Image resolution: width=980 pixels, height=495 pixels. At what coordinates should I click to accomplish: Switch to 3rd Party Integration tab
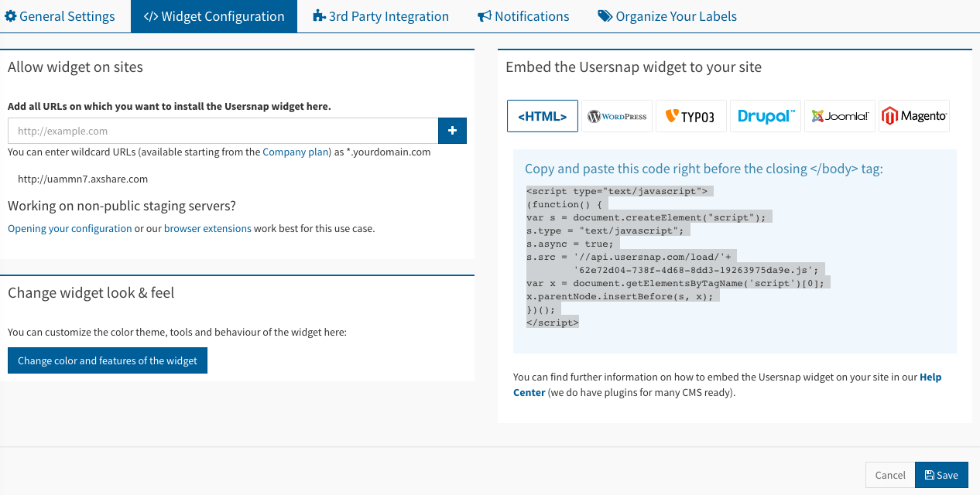coord(381,16)
